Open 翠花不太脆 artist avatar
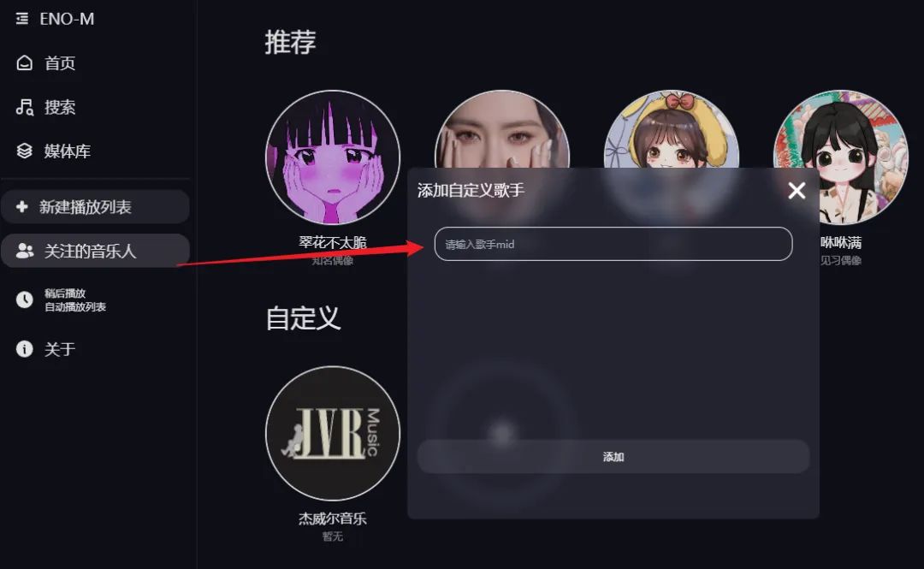Image resolution: width=924 pixels, height=569 pixels. (333, 157)
